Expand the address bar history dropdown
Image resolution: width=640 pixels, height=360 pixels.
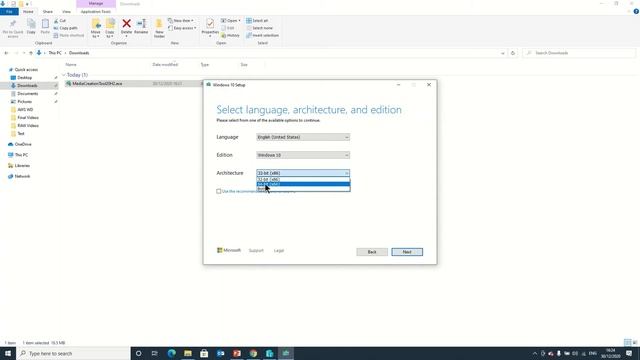coord(502,53)
